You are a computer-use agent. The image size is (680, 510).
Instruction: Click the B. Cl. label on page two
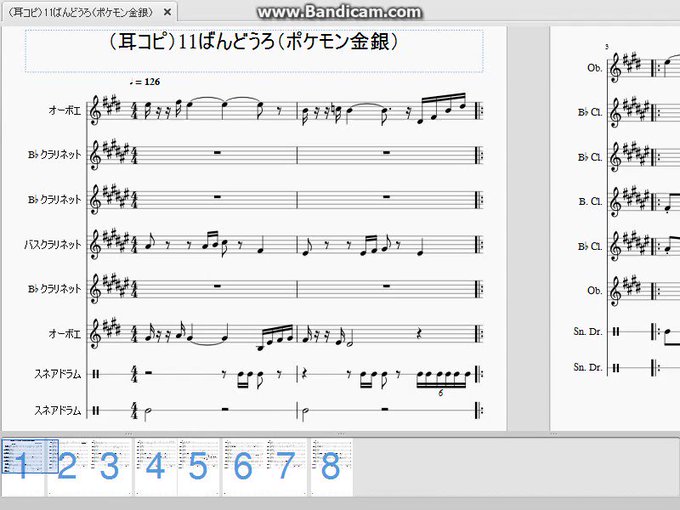click(590, 202)
